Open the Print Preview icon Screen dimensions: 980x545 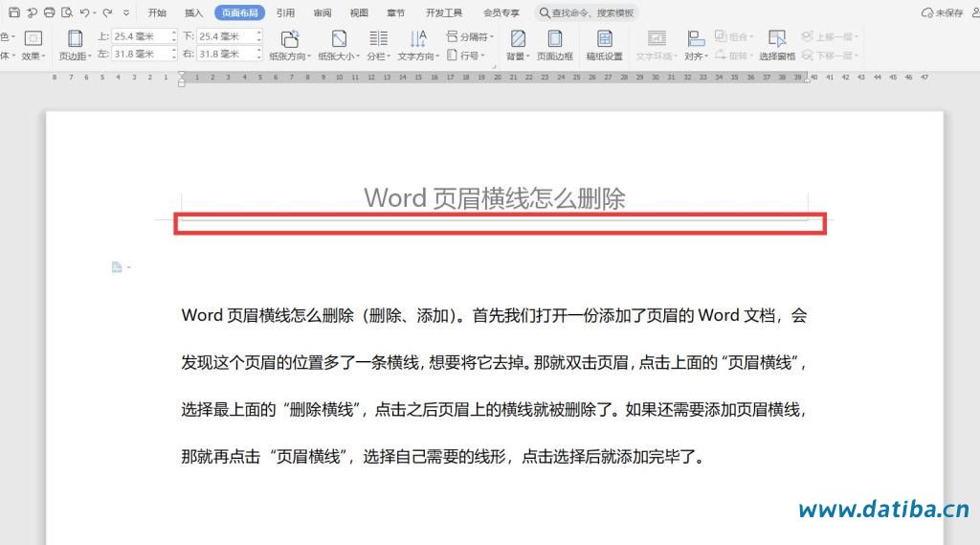66,12
